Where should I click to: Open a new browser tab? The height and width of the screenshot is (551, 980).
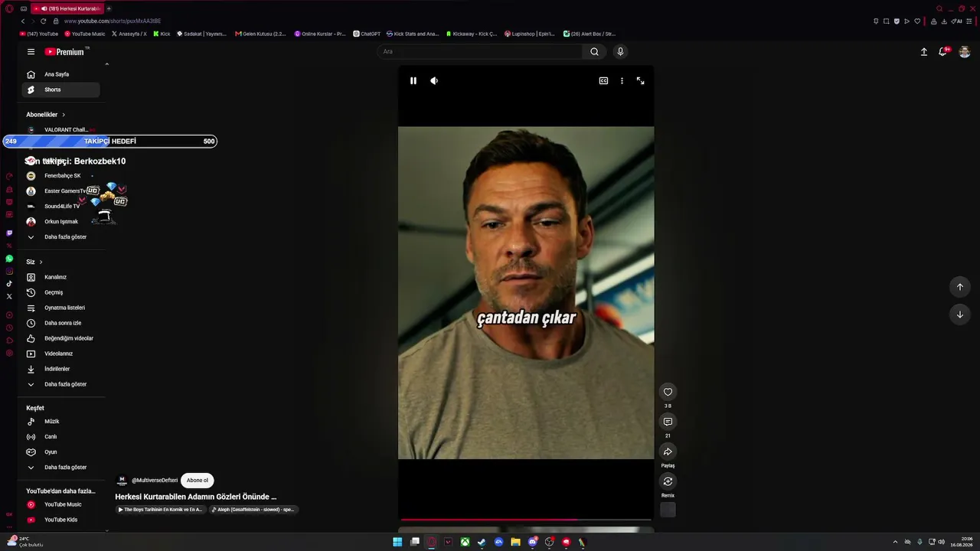pyautogui.click(x=109, y=8)
